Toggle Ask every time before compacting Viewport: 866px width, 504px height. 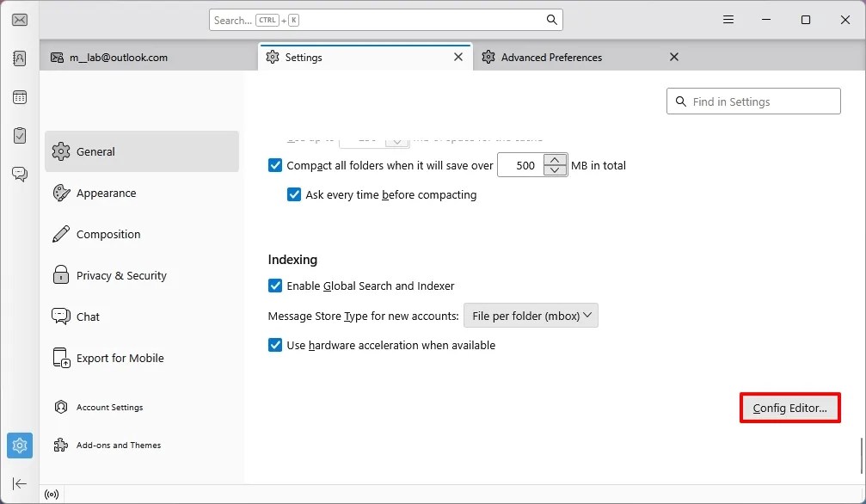tap(294, 194)
